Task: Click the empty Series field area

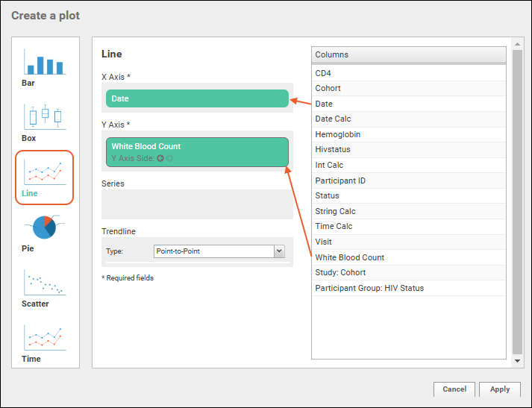Action: tap(197, 204)
